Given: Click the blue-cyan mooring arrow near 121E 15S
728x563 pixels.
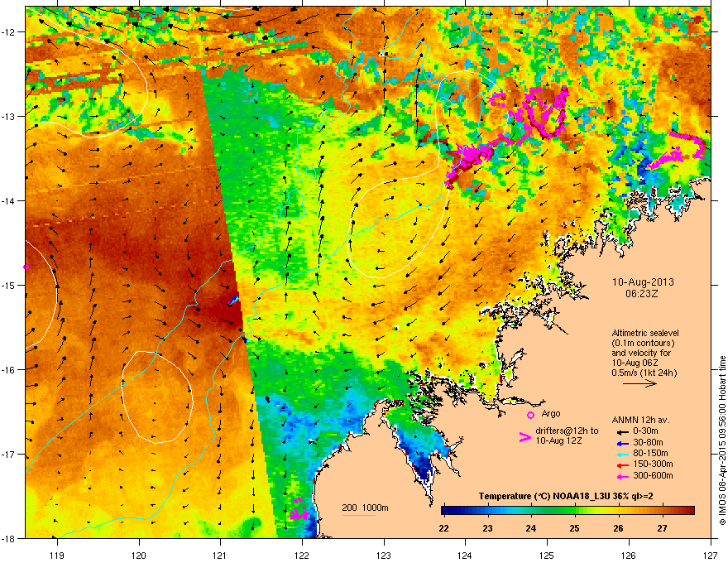Looking at the screenshot, I should pyautogui.click(x=233, y=301).
